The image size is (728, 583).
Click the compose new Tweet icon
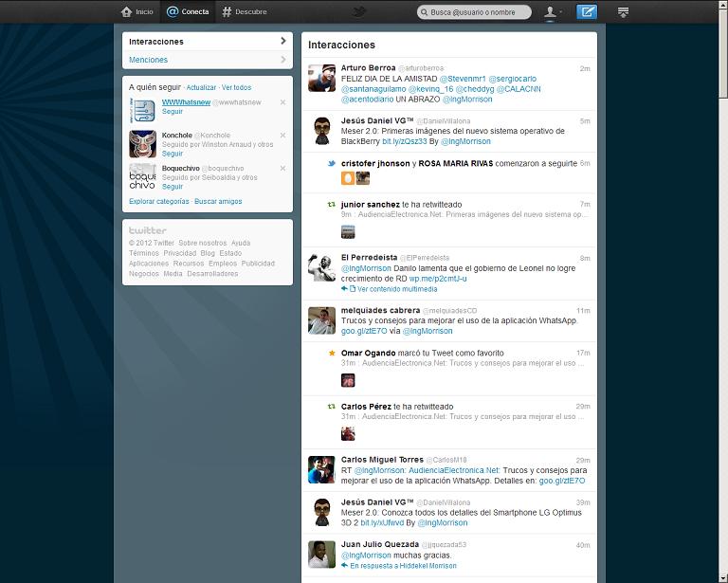(588, 11)
